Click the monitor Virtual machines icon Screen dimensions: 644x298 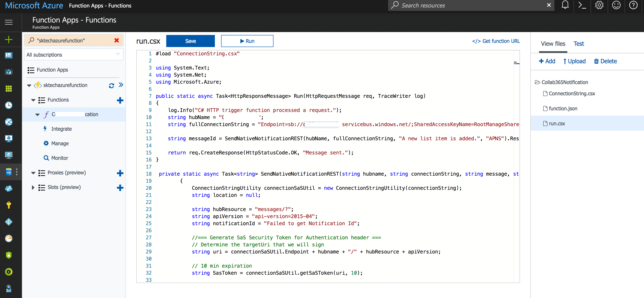[9, 138]
